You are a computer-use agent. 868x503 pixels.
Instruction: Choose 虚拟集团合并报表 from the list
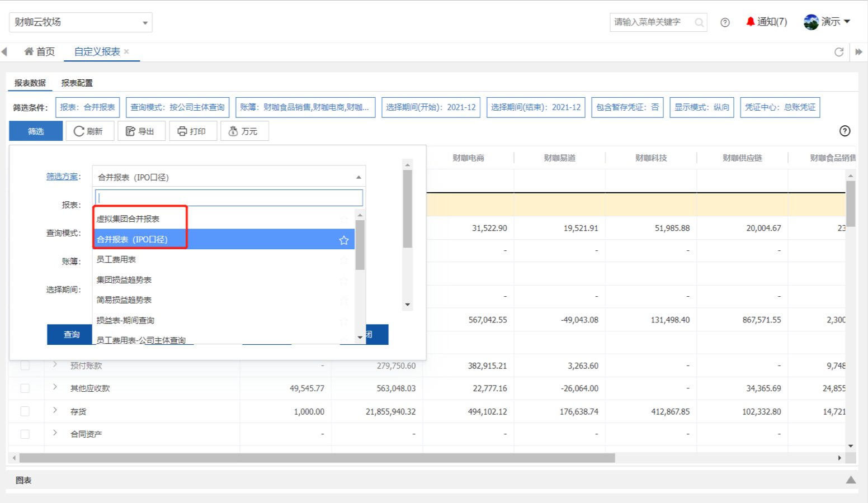(128, 219)
